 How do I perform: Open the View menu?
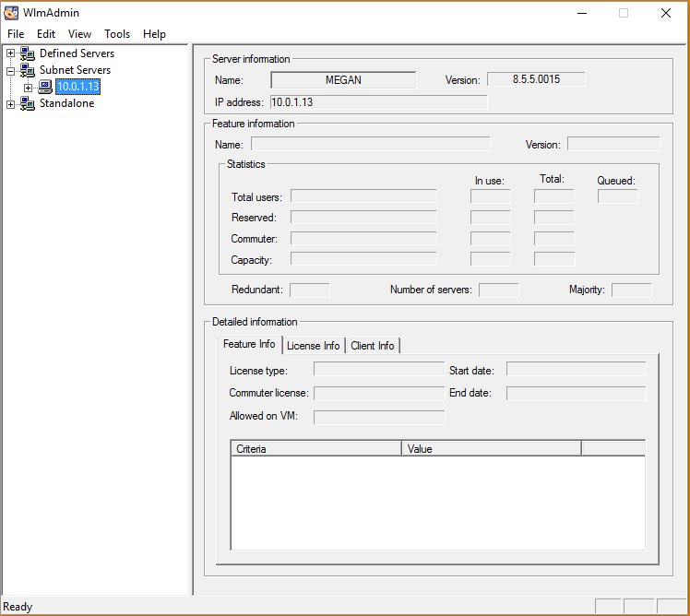point(79,34)
